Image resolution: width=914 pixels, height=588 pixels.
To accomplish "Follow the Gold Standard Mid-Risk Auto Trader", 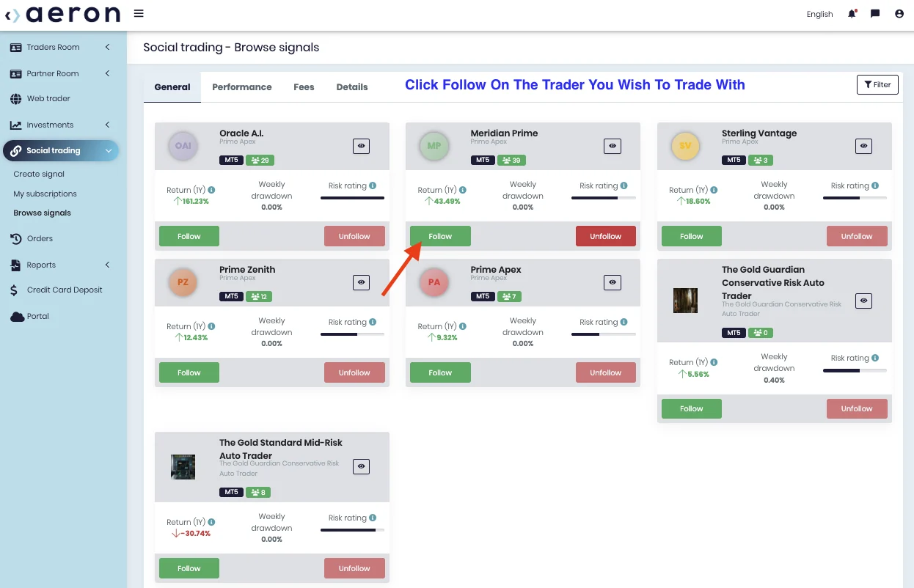I will 189,568.
